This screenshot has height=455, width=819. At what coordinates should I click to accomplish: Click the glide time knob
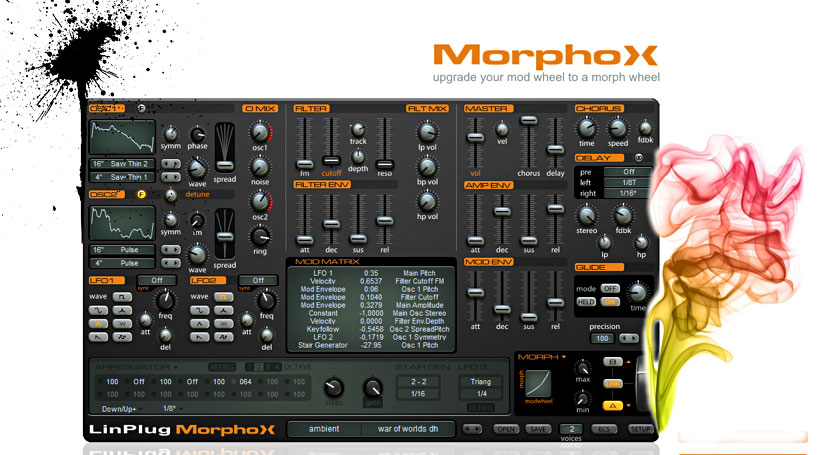[x=638, y=293]
